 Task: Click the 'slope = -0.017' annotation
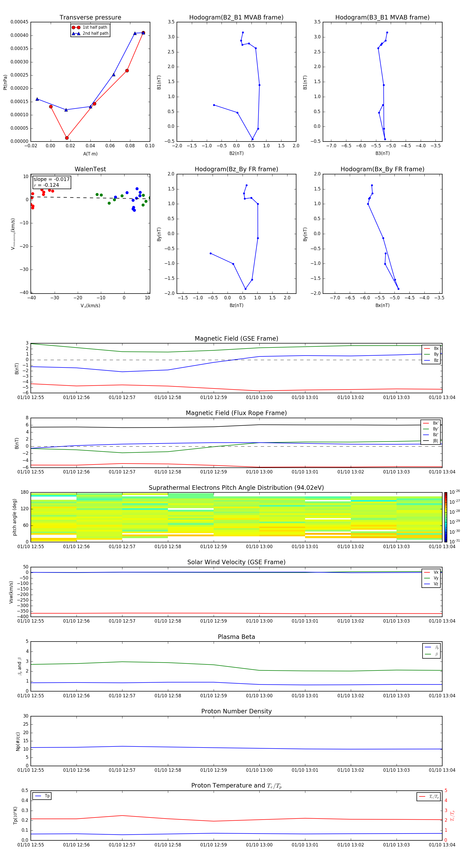(52, 179)
